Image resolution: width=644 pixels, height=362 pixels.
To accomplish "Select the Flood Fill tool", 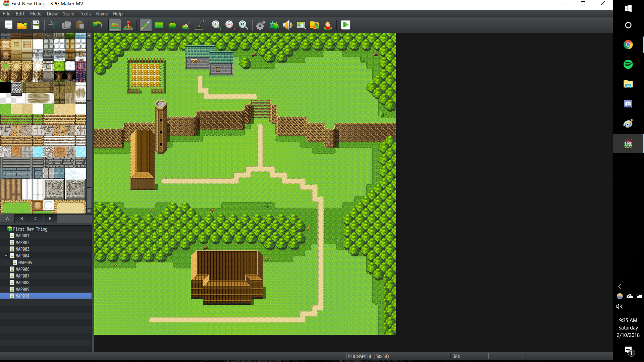I will [x=186, y=25].
